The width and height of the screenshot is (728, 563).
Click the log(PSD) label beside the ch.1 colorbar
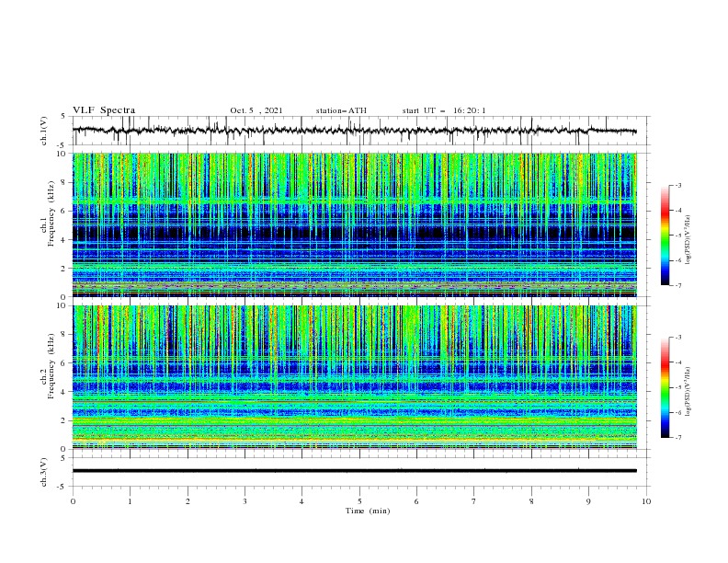click(x=688, y=240)
